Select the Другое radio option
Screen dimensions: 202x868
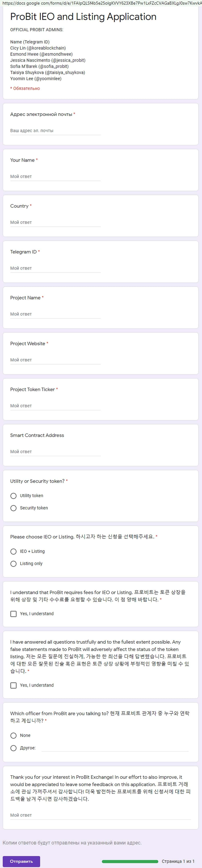pos(14,748)
